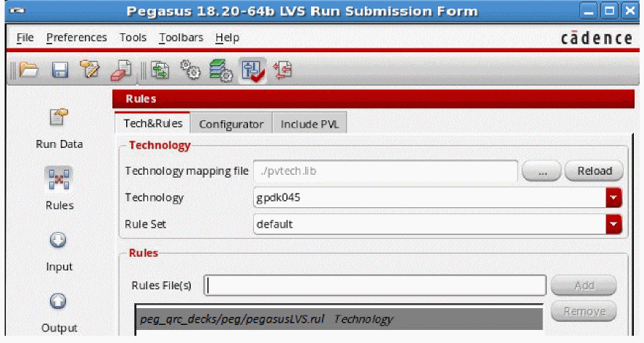644x343 pixels.
Task: Click the green arrows document transfer icon
Action: [x=160, y=70]
